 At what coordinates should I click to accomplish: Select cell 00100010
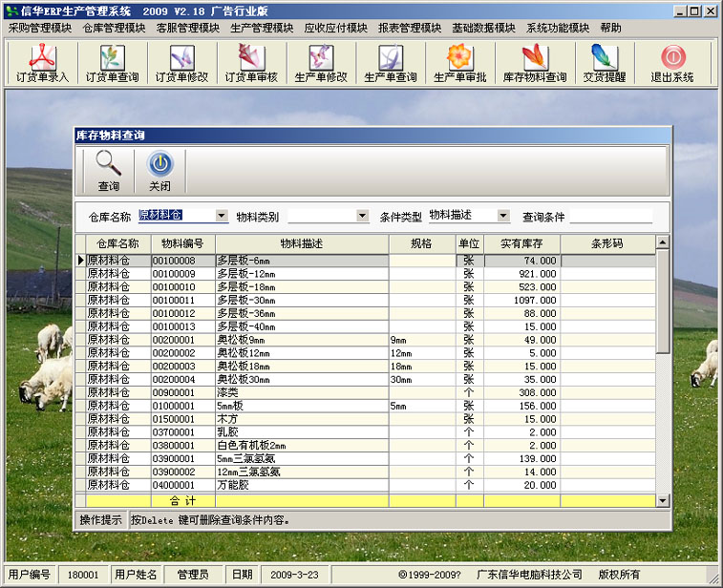183,287
